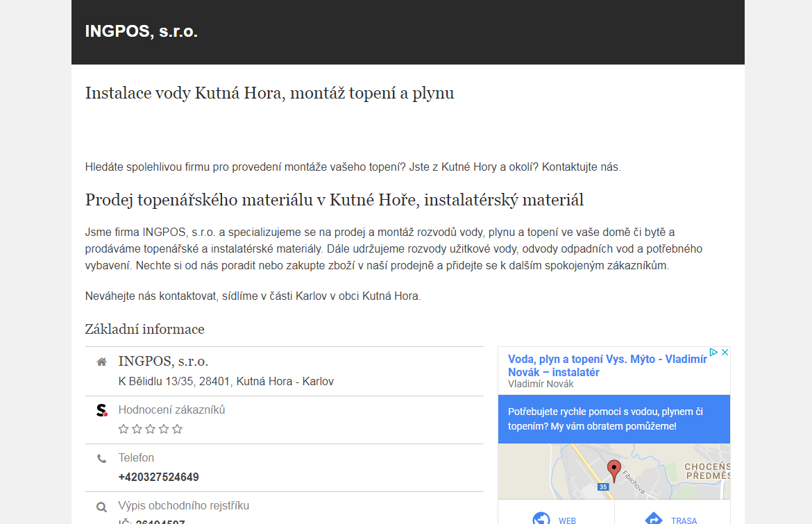Viewport: 812px width, 524px height.
Task: Click the home icon beside company address
Action: (101, 362)
